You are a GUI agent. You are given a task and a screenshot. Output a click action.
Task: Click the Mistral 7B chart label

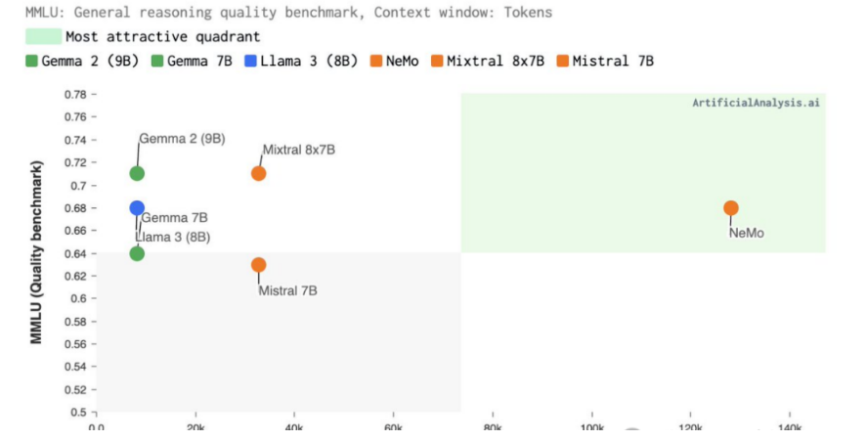click(287, 290)
